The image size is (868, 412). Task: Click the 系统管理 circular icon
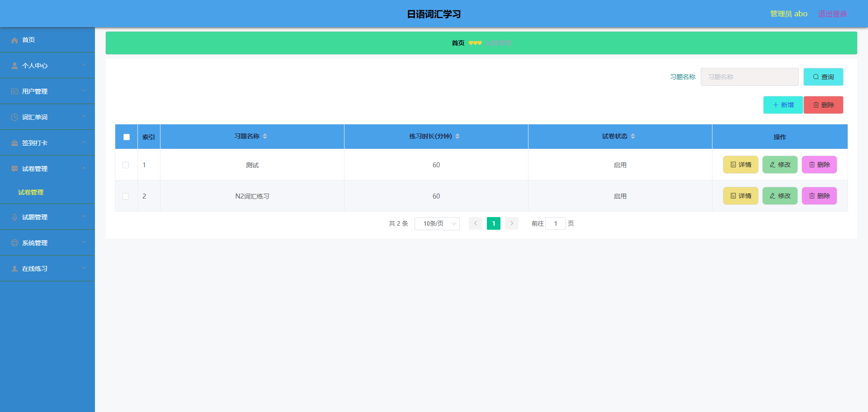tap(14, 243)
